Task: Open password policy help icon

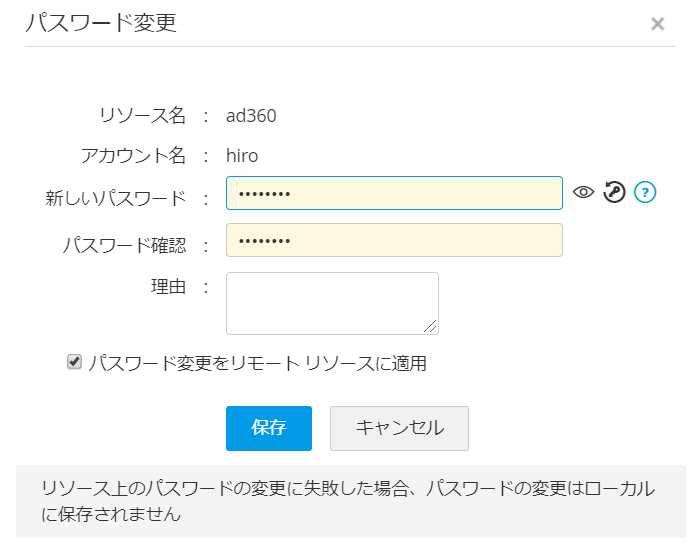Action: 645,193
